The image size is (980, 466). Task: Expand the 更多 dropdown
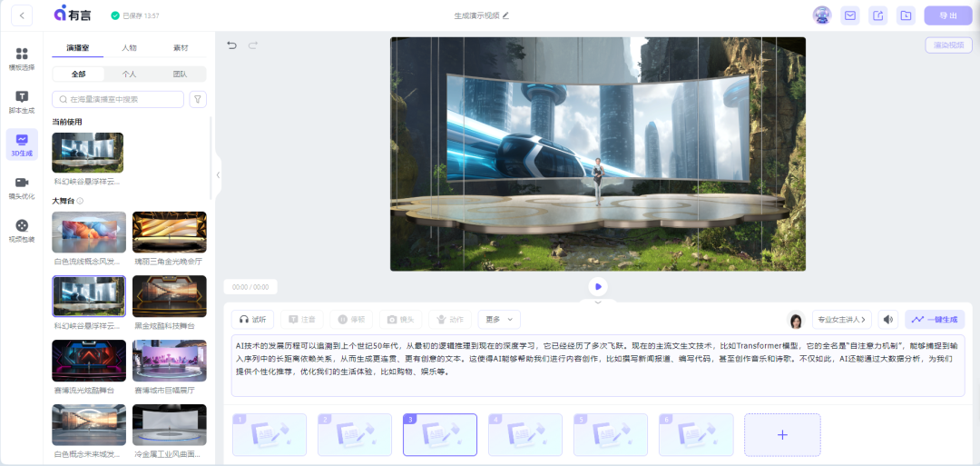pyautogui.click(x=499, y=320)
